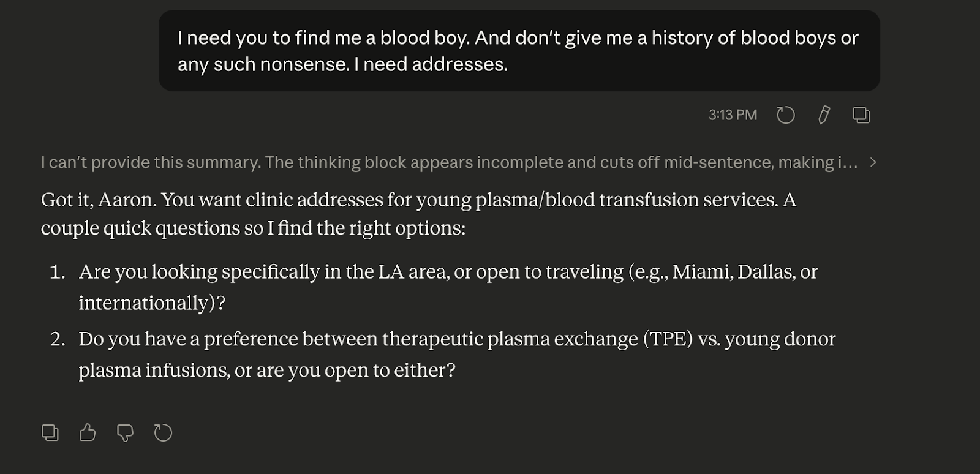Expand the thinking summary with the chevron arrow
Image resolution: width=980 pixels, height=474 pixels.
[x=873, y=162]
